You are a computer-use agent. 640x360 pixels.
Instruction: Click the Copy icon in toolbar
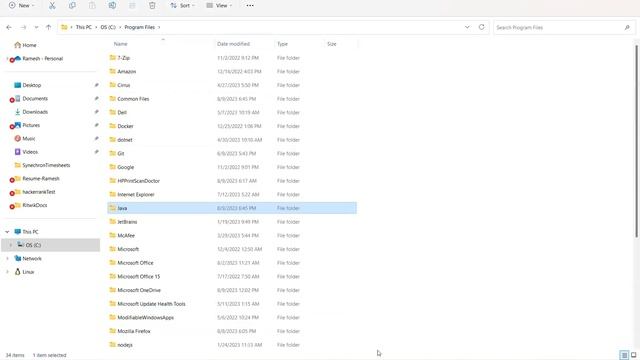coord(72,5)
